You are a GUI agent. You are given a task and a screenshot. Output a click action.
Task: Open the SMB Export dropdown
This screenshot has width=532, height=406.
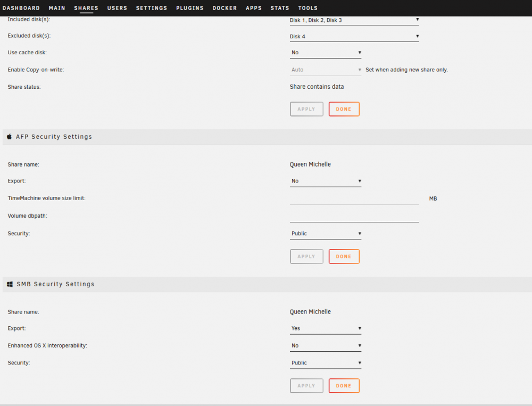click(x=326, y=328)
